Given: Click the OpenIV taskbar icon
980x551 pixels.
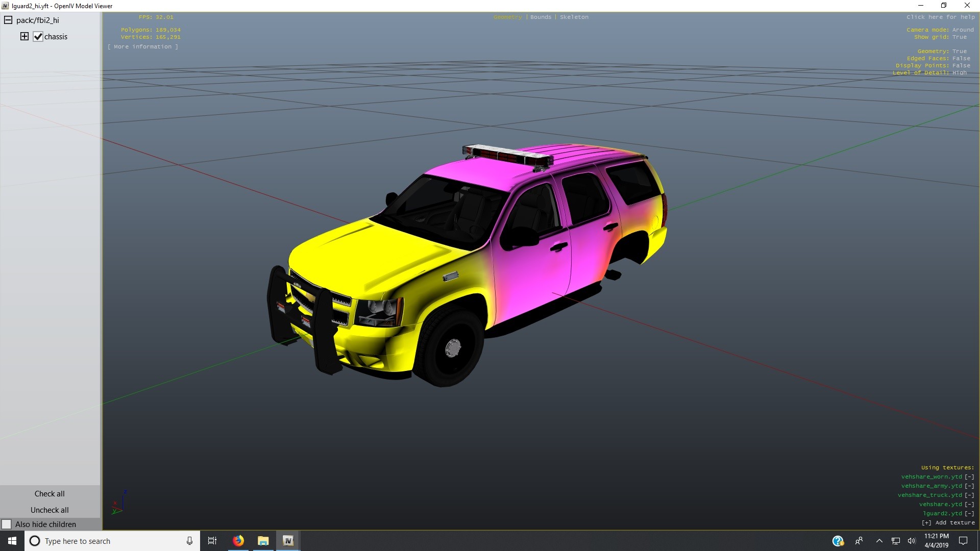Looking at the screenshot, I should pyautogui.click(x=288, y=541).
